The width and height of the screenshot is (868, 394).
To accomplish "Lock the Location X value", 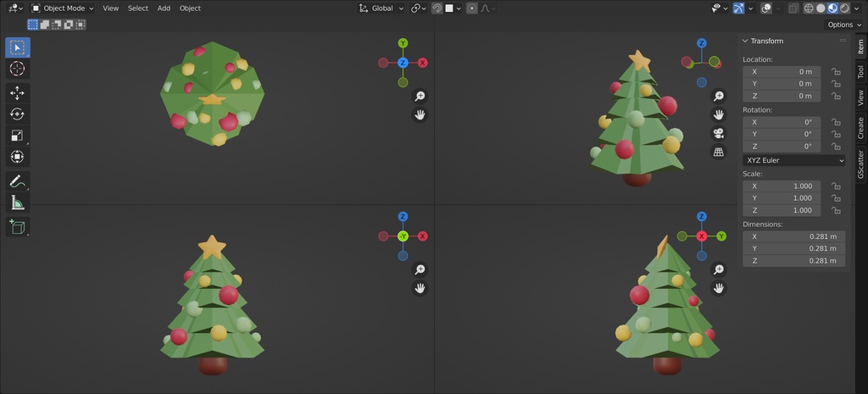I will click(x=836, y=72).
